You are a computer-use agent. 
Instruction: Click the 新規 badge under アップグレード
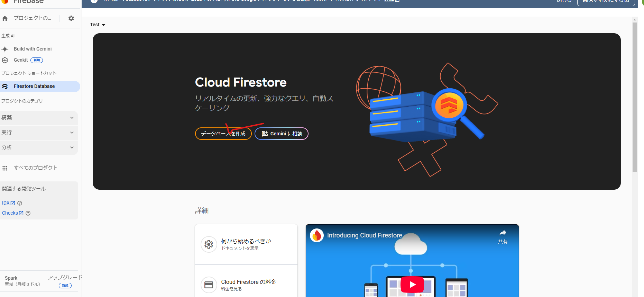pyautogui.click(x=65, y=286)
